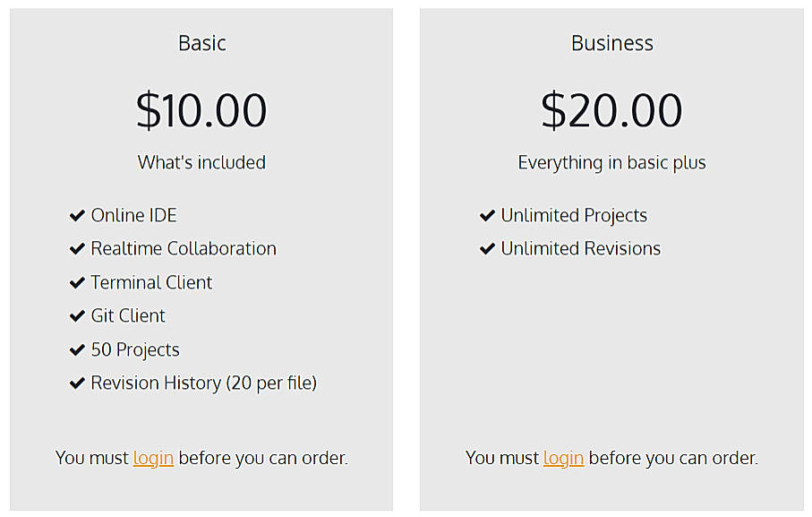The width and height of the screenshot is (812, 517).
Task: Select the checkmark next to Terminal Client
Action: coord(77,282)
